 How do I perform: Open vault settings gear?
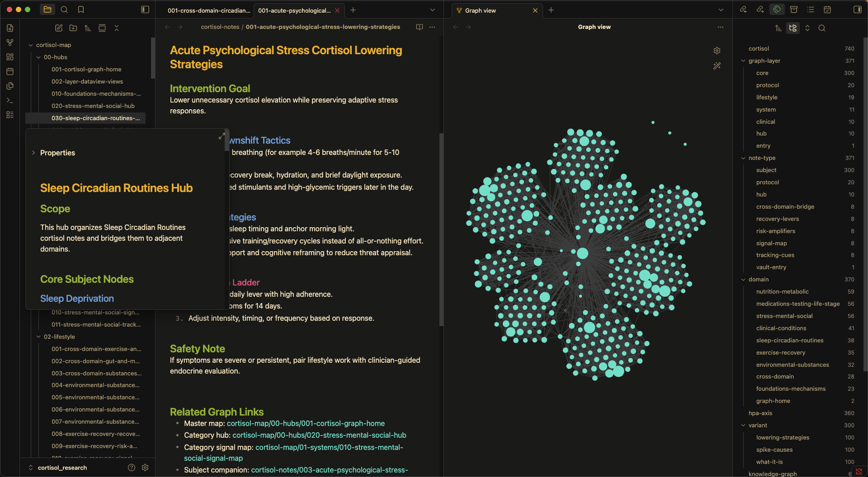click(x=145, y=468)
